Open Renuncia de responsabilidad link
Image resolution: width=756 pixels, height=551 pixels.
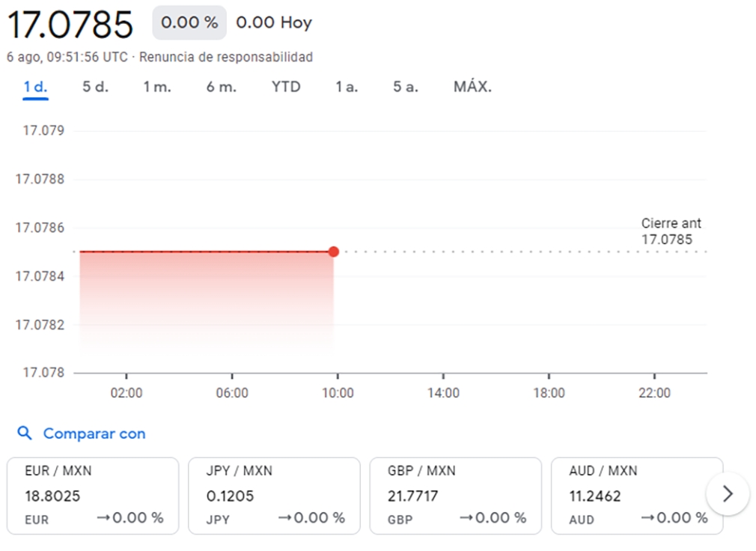point(226,57)
